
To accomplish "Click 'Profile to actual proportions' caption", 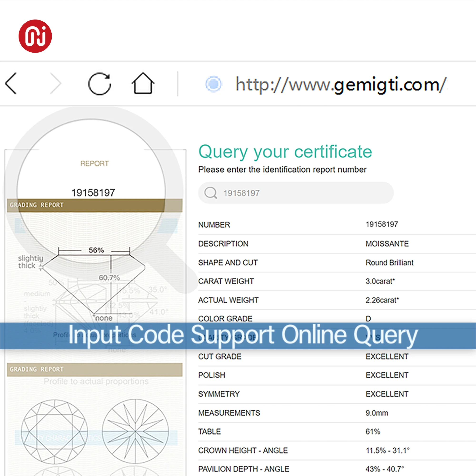I will point(96,381).
